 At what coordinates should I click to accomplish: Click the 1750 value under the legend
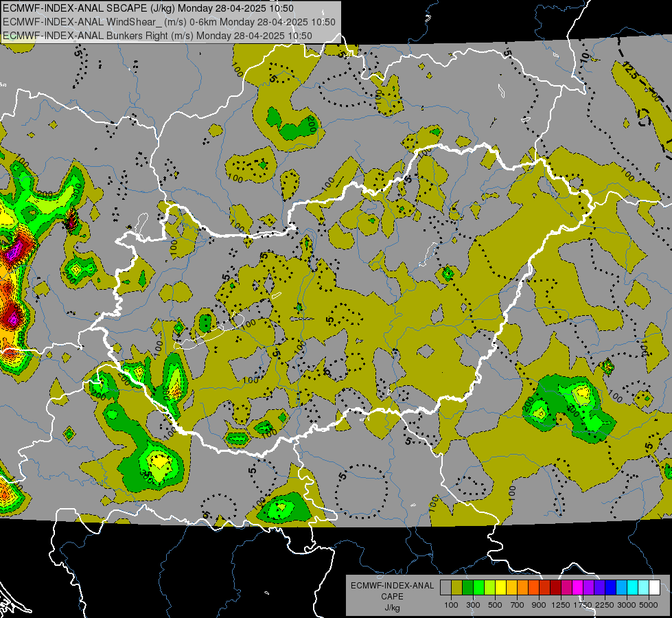tap(583, 605)
